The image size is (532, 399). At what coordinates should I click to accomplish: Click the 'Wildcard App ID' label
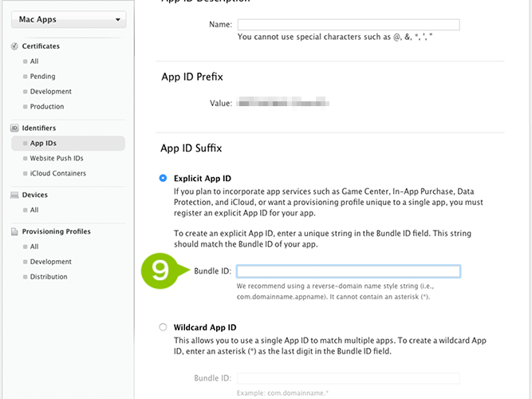pyautogui.click(x=205, y=327)
